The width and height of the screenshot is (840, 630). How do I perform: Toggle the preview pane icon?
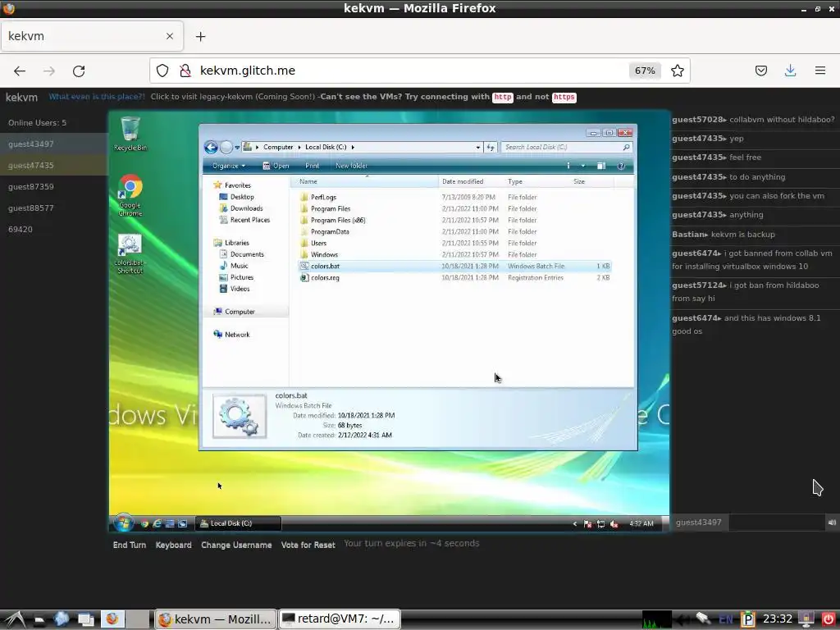(x=601, y=166)
